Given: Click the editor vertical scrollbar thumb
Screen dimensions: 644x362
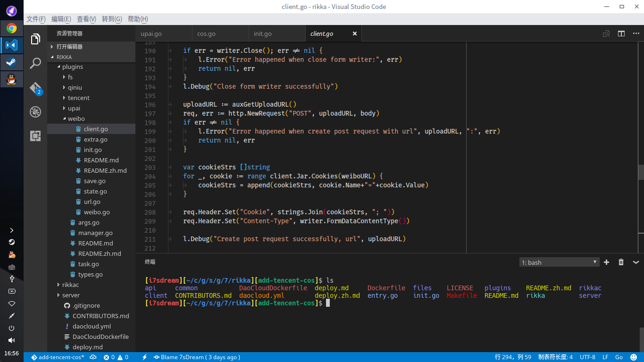Looking at the screenshot, I should click(641, 172).
